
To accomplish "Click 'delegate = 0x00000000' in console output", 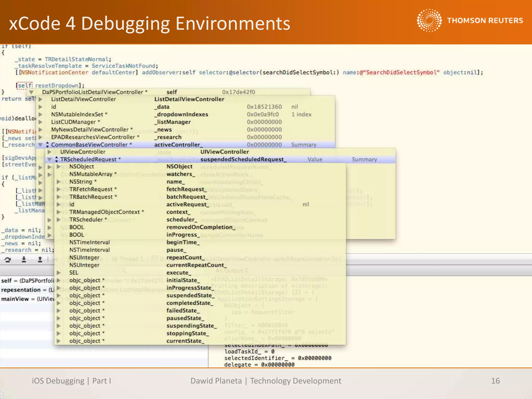I will [259, 365].
